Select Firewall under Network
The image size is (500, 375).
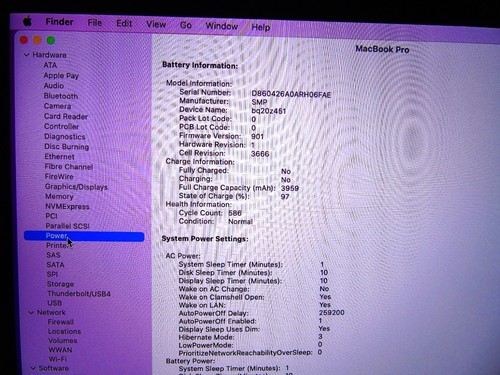point(61,322)
